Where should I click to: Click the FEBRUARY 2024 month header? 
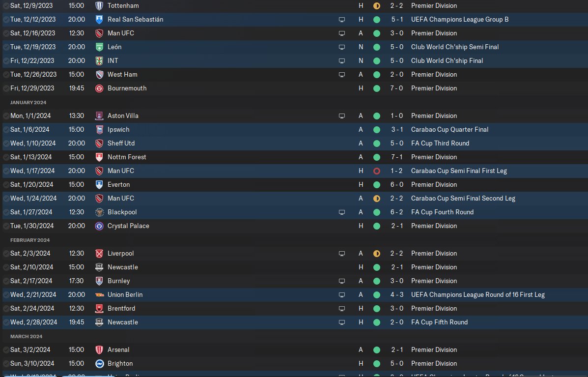click(30, 240)
